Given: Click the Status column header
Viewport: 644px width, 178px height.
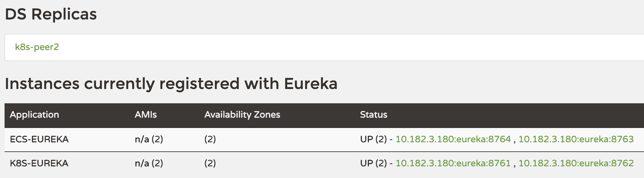Looking at the screenshot, I should click(x=373, y=115).
